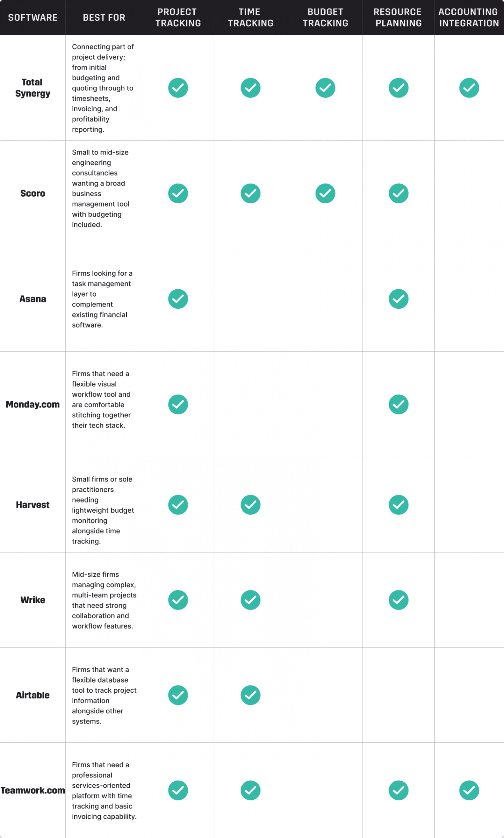Click the Total Synergy software name
Screen dimensions: 504x838
pyautogui.click(x=33, y=88)
